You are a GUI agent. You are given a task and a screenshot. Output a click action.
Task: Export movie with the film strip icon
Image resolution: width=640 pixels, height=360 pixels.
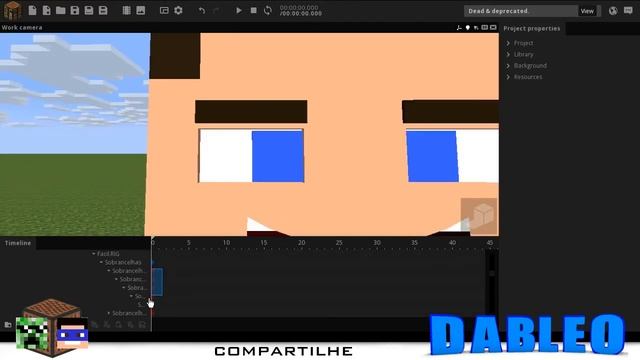coord(127,10)
